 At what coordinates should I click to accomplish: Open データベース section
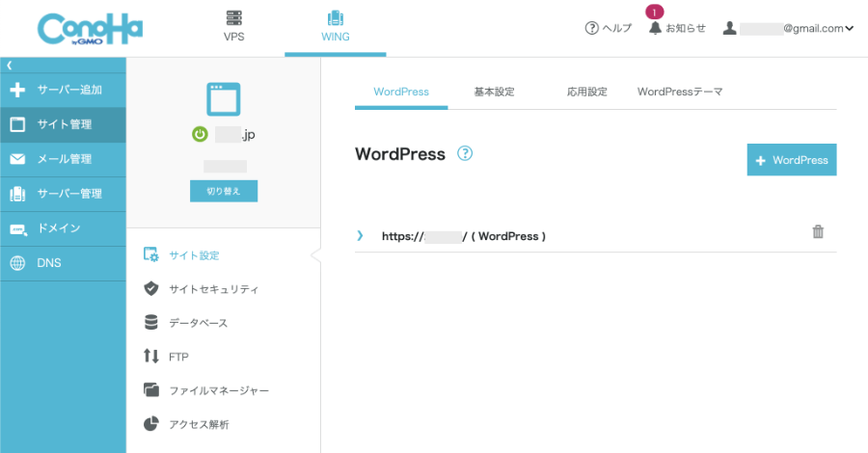click(198, 323)
